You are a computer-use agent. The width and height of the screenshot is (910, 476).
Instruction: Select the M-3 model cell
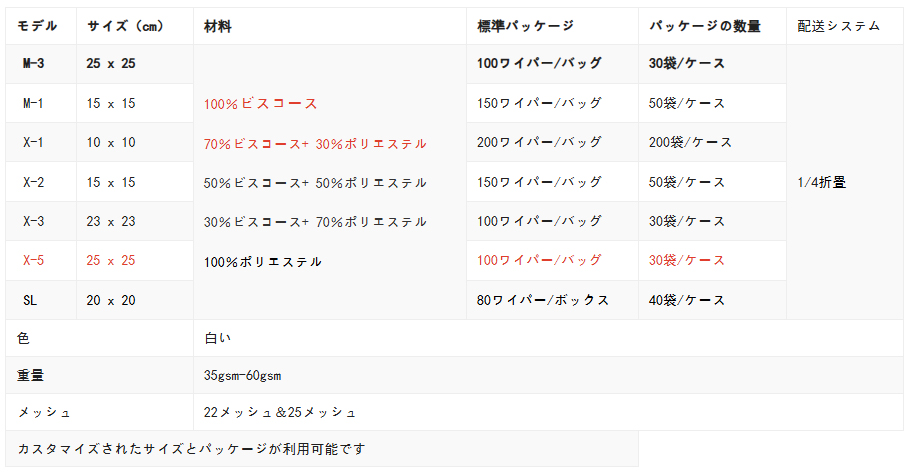coord(41,64)
